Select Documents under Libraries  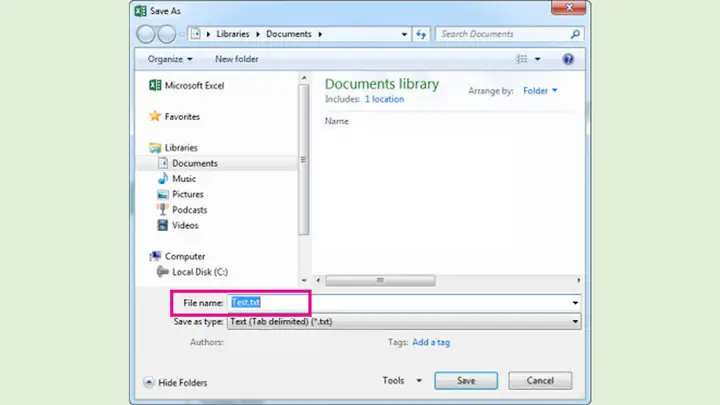tap(195, 163)
